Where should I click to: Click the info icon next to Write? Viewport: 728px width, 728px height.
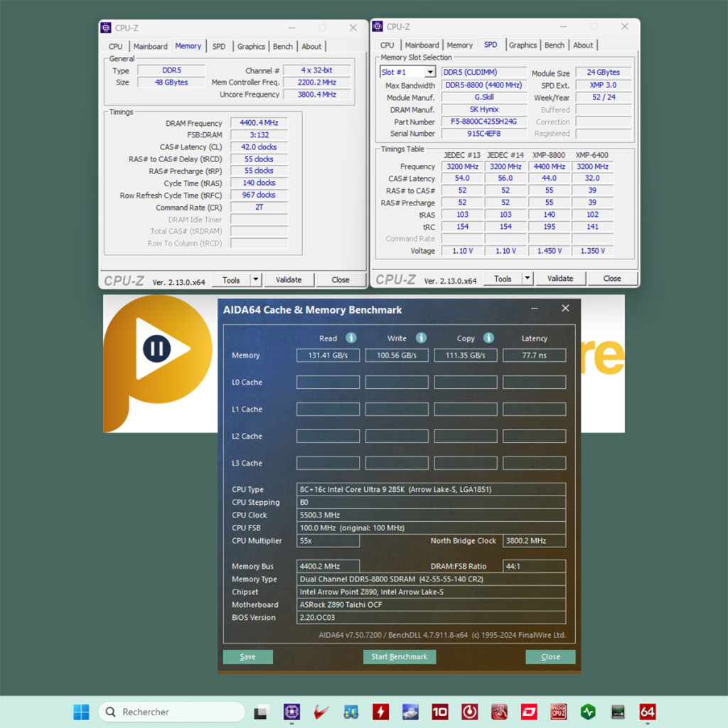421,338
